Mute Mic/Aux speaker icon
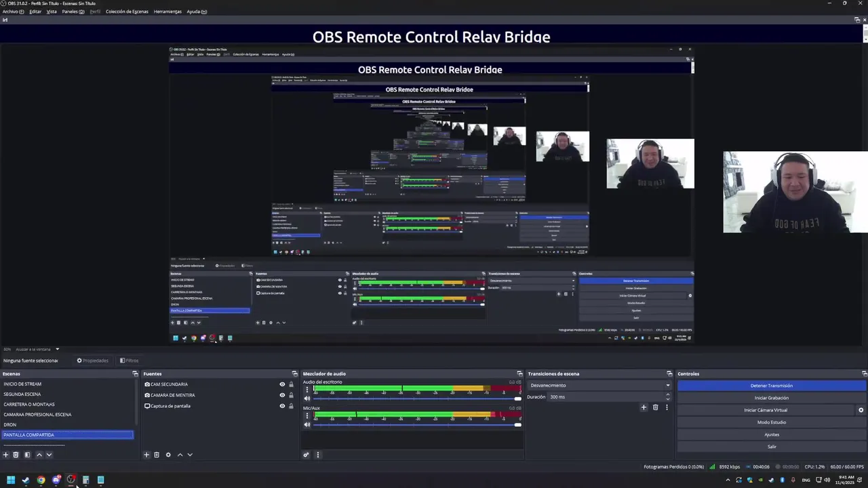 [307, 424]
